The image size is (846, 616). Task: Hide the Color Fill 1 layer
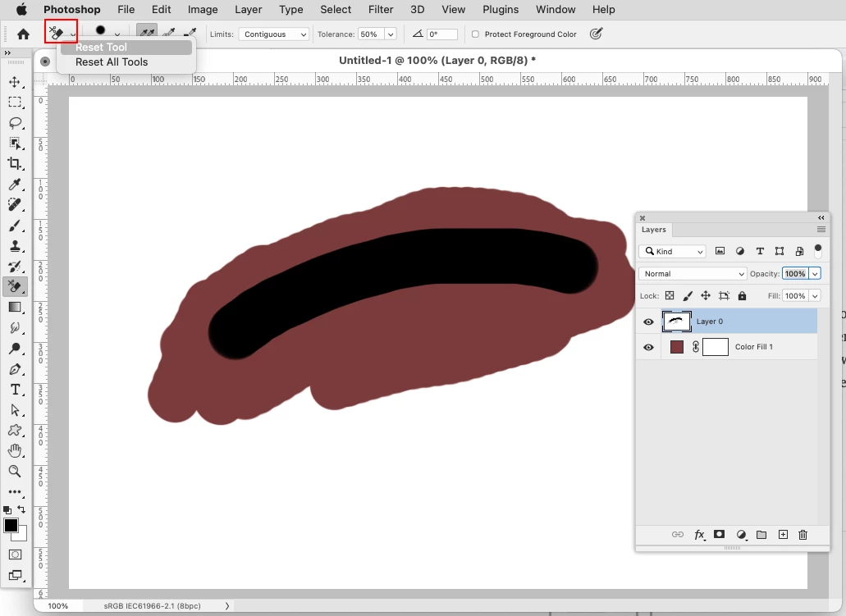(648, 348)
